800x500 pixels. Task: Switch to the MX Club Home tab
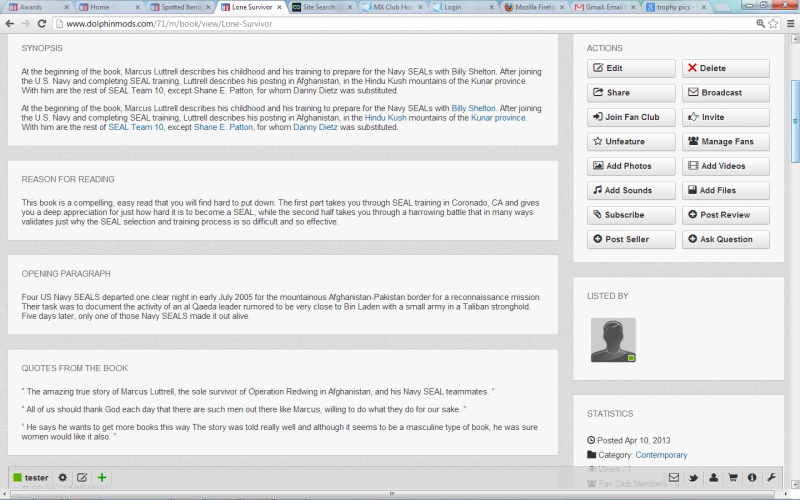392,7
